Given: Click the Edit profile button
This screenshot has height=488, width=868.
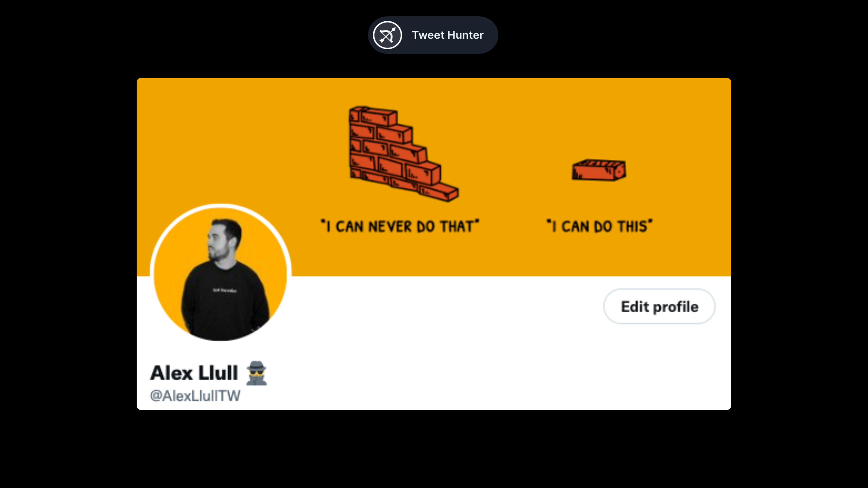Looking at the screenshot, I should 659,307.
